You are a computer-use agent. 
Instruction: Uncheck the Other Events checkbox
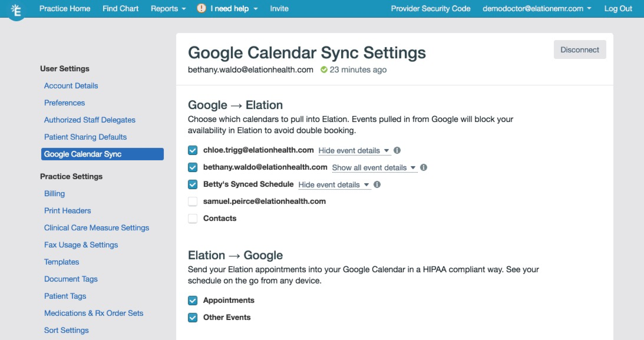pyautogui.click(x=193, y=318)
